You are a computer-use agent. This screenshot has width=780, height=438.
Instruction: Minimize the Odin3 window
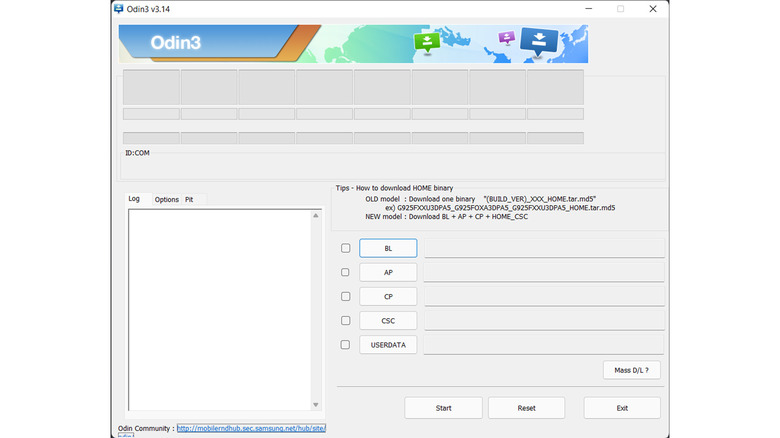pos(588,8)
